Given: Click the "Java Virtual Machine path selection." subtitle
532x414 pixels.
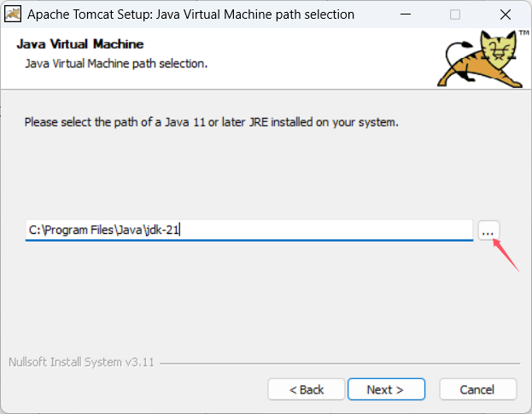Looking at the screenshot, I should click(x=117, y=63).
